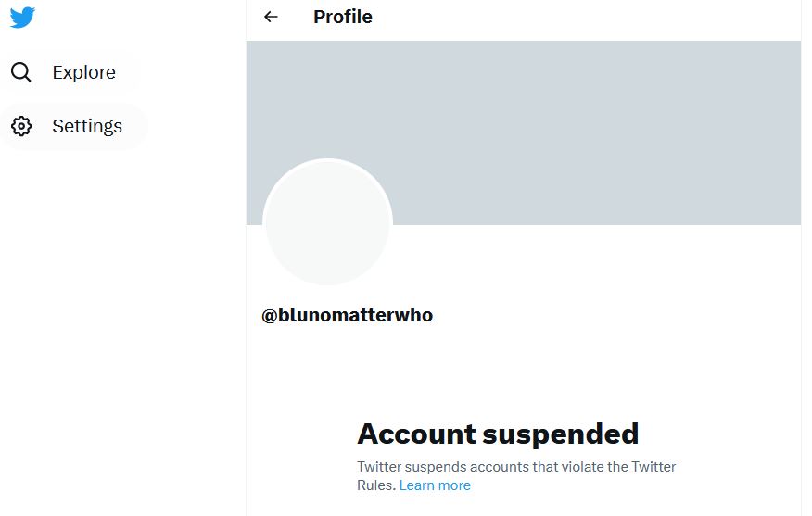Click the word Account in the suspension heading
The width and height of the screenshot is (812, 516).
416,434
